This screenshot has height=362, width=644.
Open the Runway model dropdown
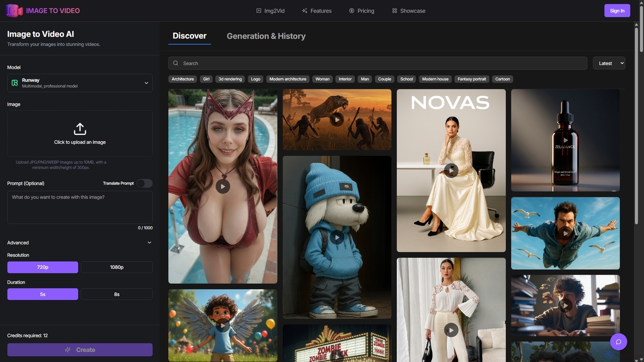tap(80, 83)
